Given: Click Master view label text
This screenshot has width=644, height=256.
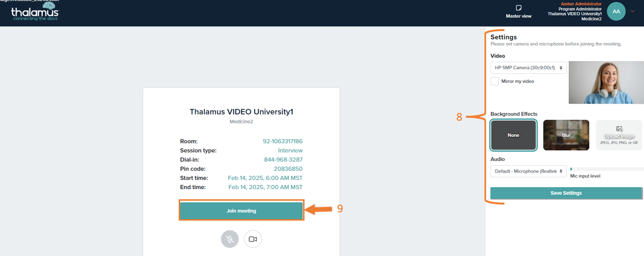Looking at the screenshot, I should (519, 16).
